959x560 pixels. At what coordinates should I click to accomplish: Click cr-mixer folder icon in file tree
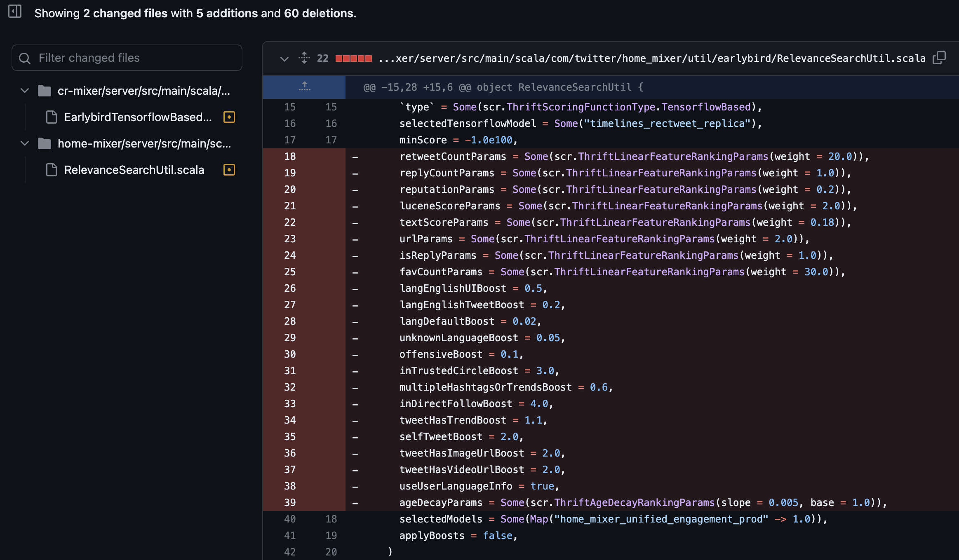(44, 91)
